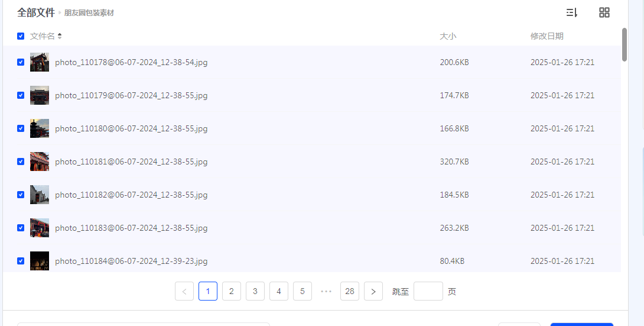Screen dimensions: 644x326
Task: Click the vertical scrollbar handle
Action: coord(625,44)
